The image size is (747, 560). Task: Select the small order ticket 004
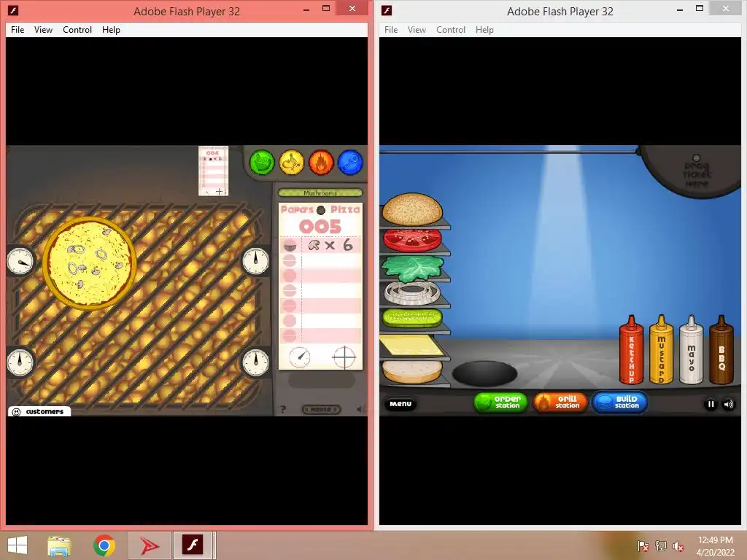[x=213, y=171]
